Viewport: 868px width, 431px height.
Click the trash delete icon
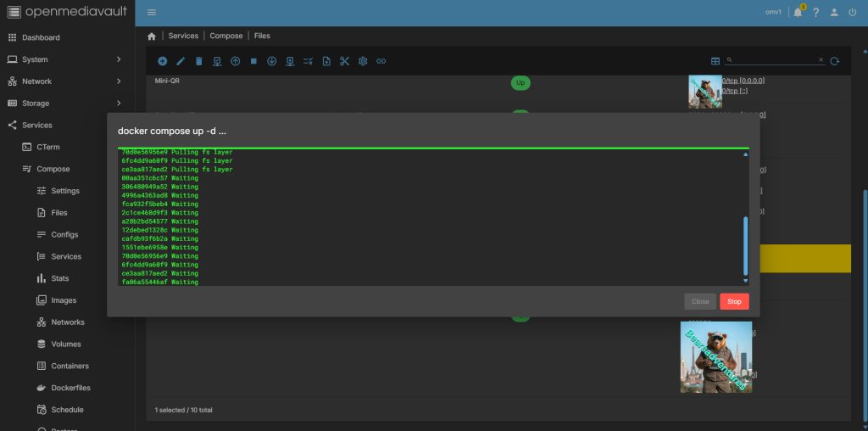coord(199,61)
